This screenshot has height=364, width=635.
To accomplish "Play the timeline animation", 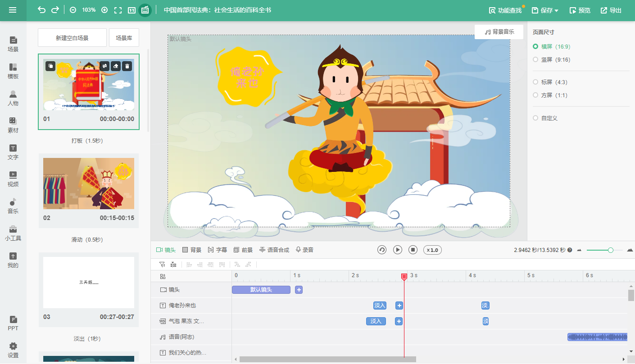I will pyautogui.click(x=397, y=250).
